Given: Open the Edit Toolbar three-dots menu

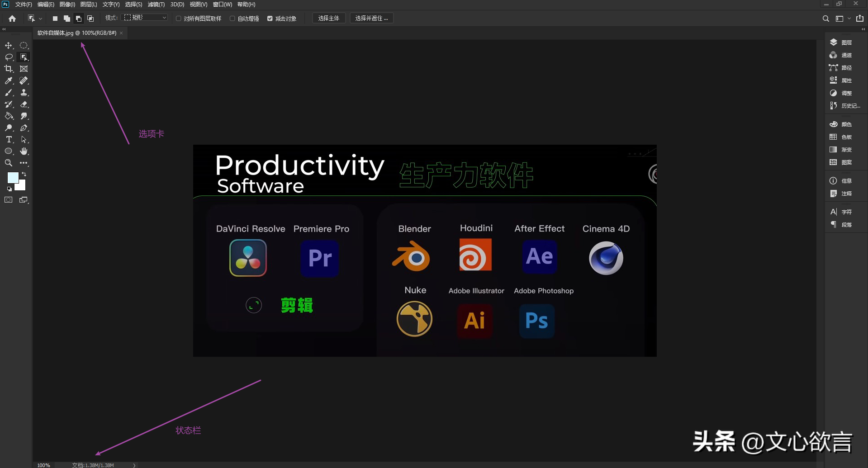Looking at the screenshot, I should [24, 163].
